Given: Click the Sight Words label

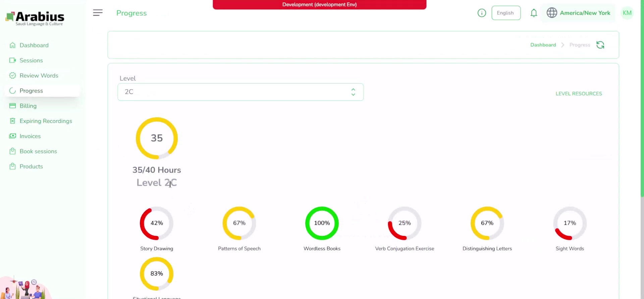Looking at the screenshot, I should pyautogui.click(x=570, y=249).
